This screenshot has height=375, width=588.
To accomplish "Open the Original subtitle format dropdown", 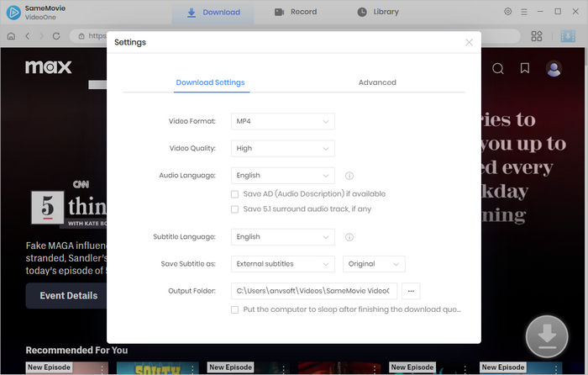I will coord(374,264).
